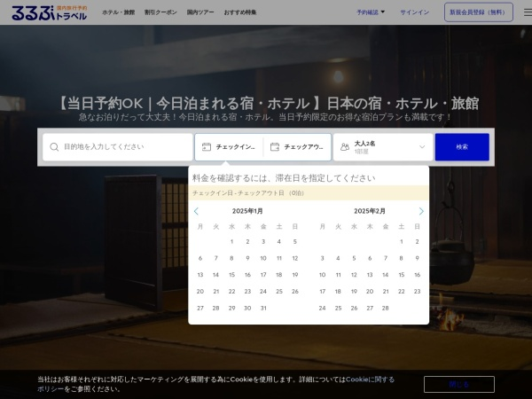Viewport: 532px width, 399px height.
Task: Open the 割引クーポン menu item
Action: (160, 12)
